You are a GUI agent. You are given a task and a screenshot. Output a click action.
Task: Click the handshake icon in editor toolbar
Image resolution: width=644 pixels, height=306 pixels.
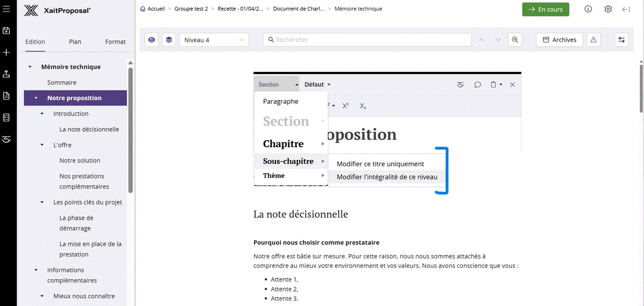tap(461, 85)
